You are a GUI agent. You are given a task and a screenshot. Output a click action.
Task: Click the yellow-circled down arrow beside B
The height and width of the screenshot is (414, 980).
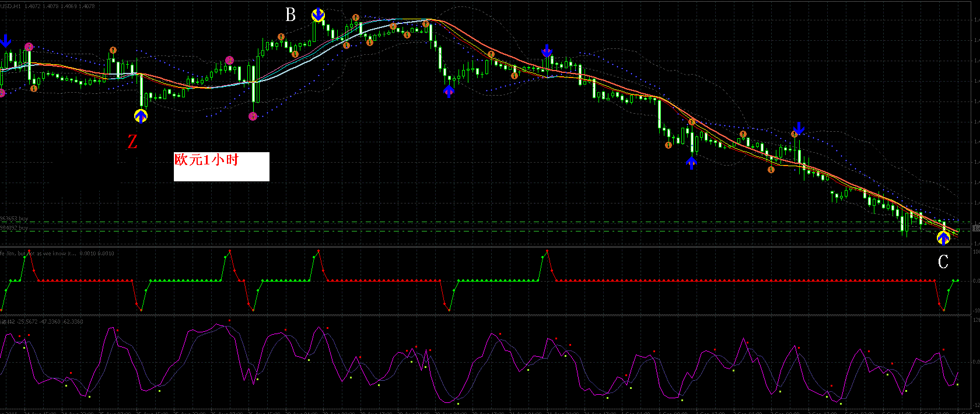click(x=318, y=15)
